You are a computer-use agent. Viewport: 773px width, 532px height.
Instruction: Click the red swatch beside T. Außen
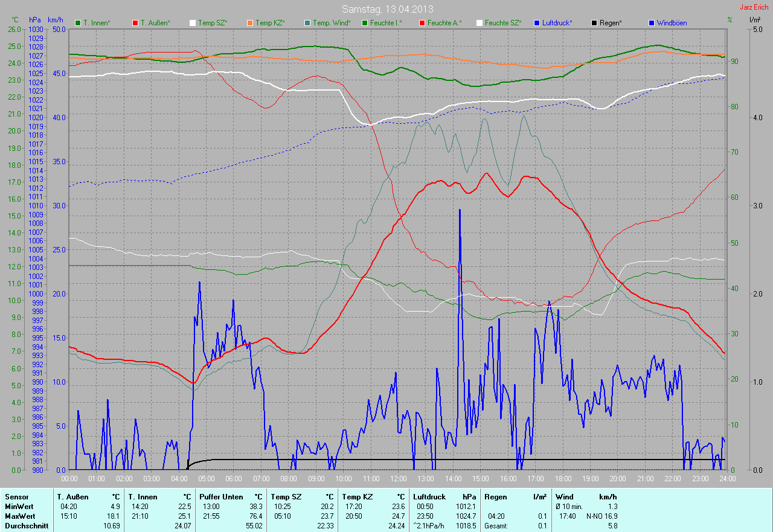(x=135, y=23)
